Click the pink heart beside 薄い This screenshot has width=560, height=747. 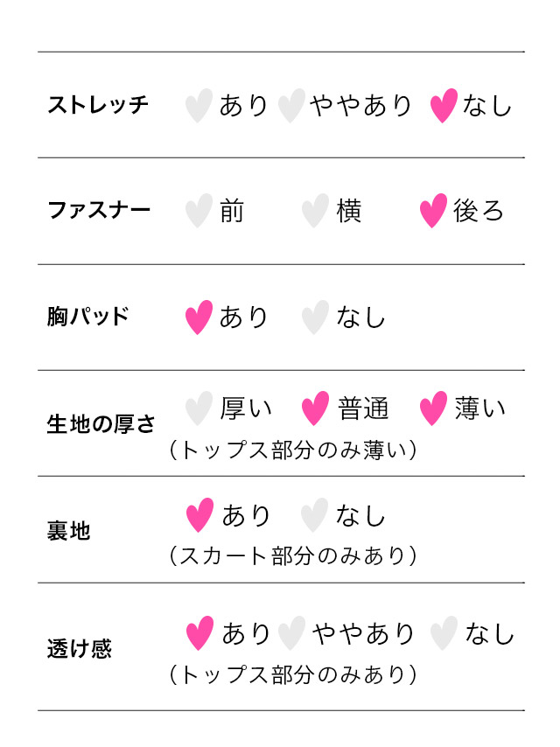point(433,408)
